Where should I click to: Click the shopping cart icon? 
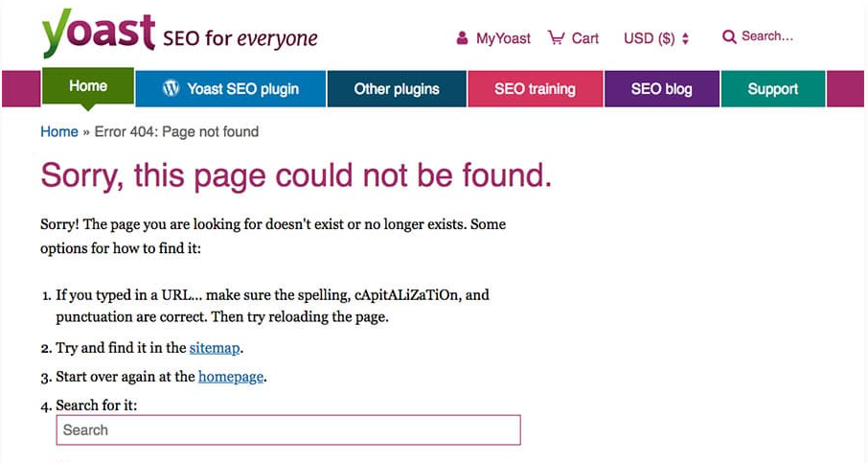coord(556,37)
